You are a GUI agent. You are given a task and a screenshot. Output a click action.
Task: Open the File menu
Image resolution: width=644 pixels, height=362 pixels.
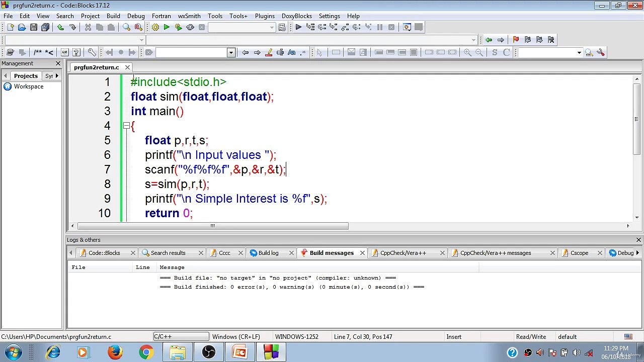8,16
